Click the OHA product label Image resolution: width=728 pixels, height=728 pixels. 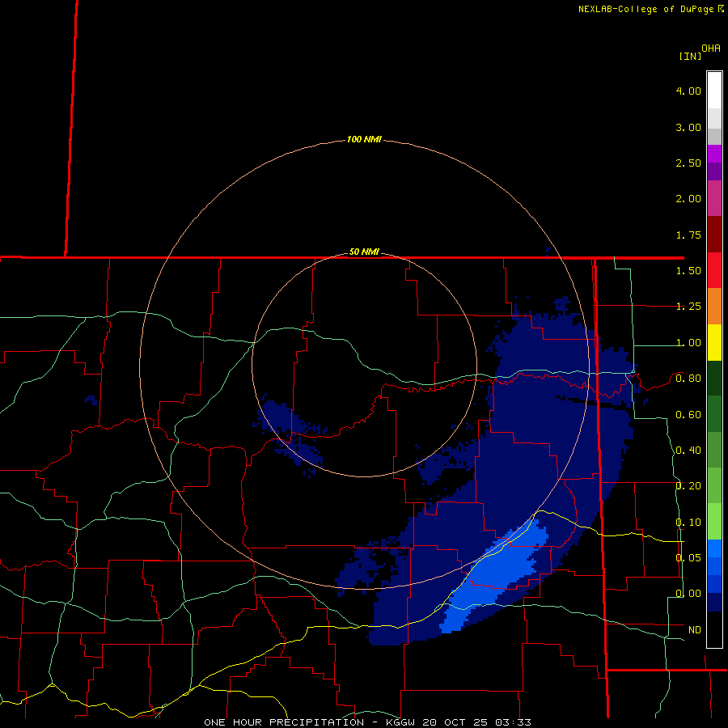click(x=711, y=49)
